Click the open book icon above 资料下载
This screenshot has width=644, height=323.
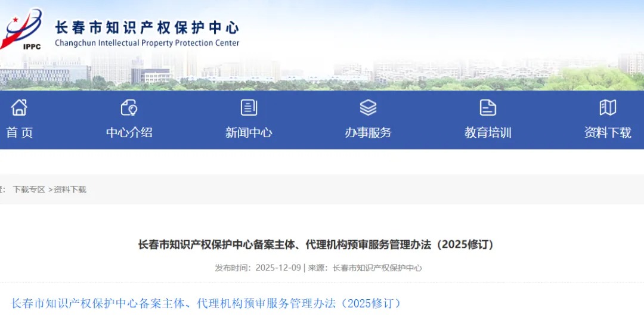[607, 108]
